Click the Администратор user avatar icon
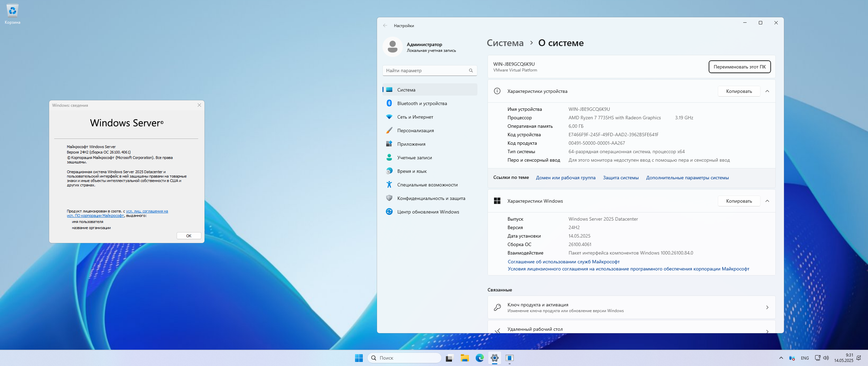The width and height of the screenshot is (868, 366). tap(393, 47)
